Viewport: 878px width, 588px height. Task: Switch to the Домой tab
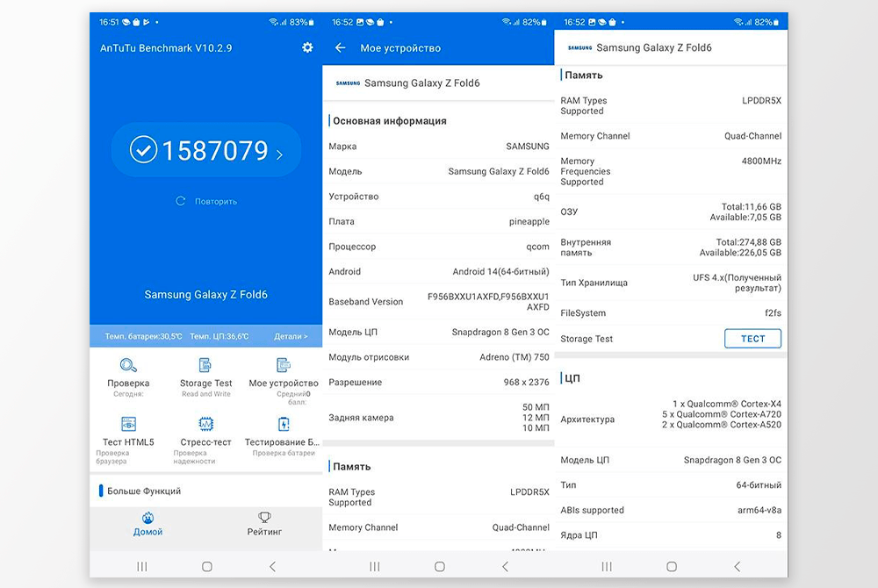tap(148, 524)
